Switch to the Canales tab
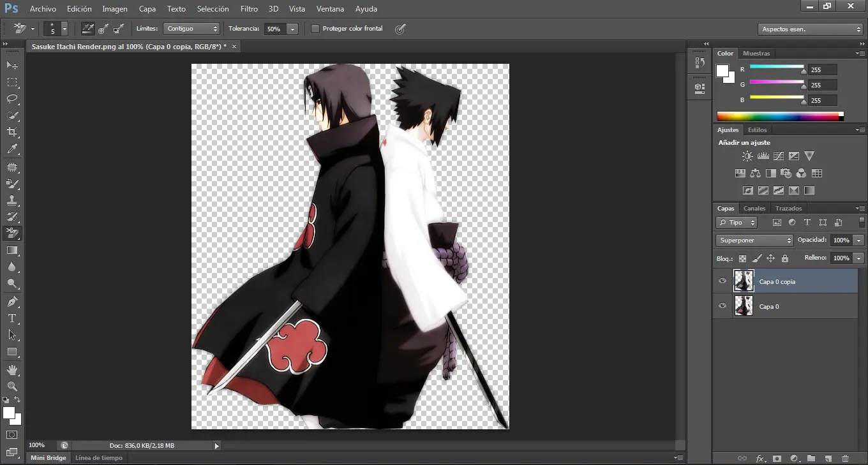Screen dimensions: 868x465 754,209
